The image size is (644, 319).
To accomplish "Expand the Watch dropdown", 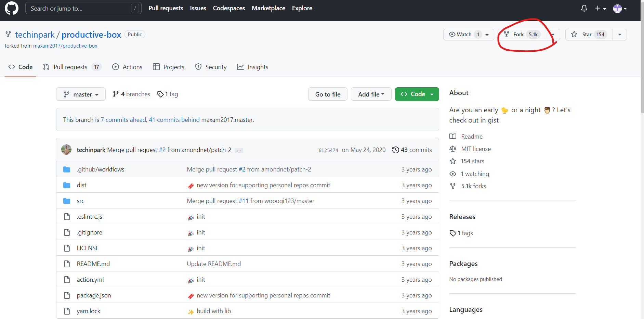I will coord(469,35).
